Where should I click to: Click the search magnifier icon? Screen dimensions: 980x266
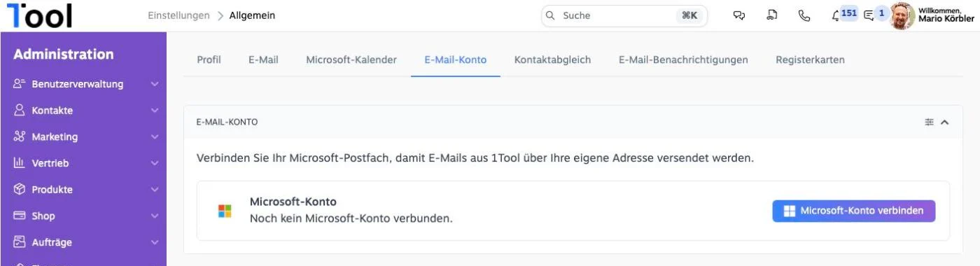click(x=551, y=15)
